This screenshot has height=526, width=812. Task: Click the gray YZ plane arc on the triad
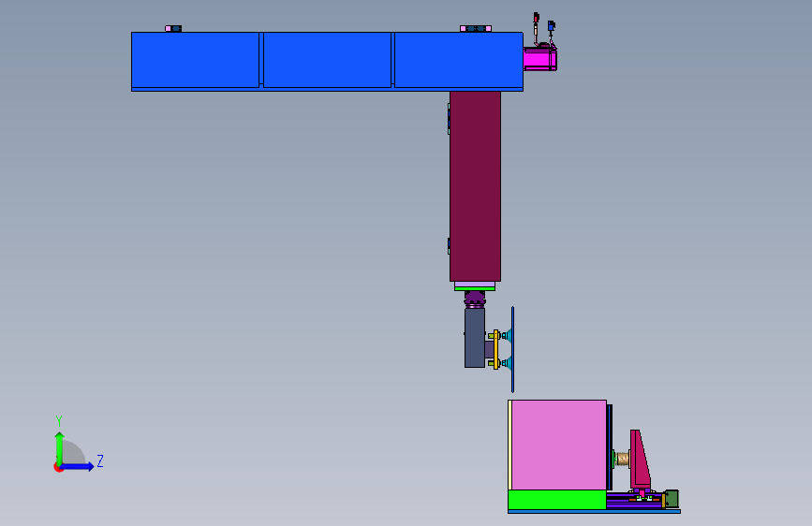click(x=74, y=452)
